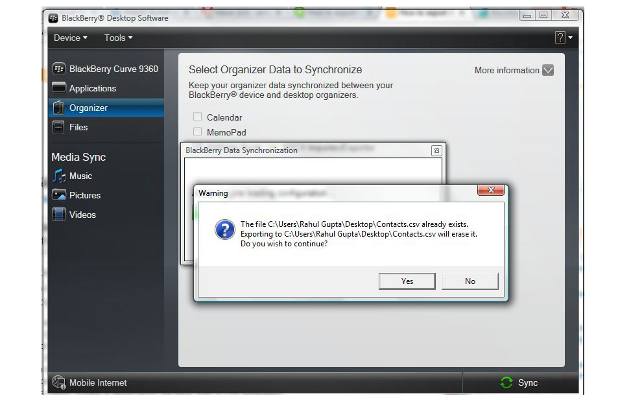Select BlackBerry Curve 9360 in sidebar

pyautogui.click(x=113, y=68)
